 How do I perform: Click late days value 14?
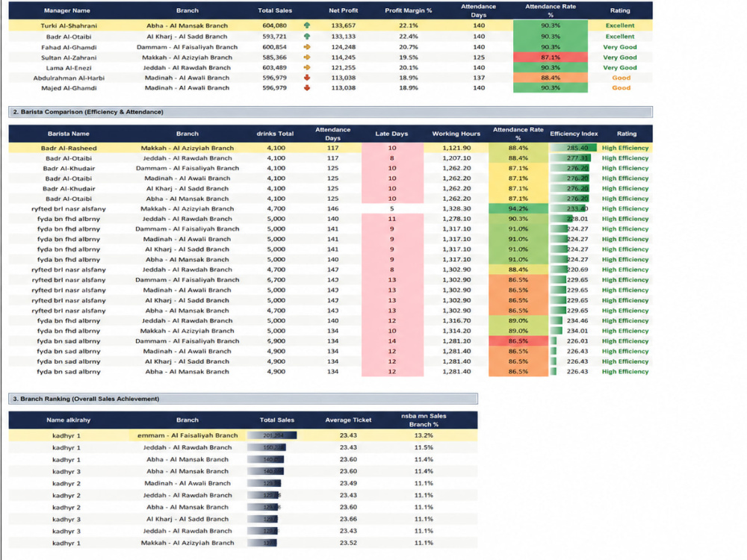coord(391,341)
